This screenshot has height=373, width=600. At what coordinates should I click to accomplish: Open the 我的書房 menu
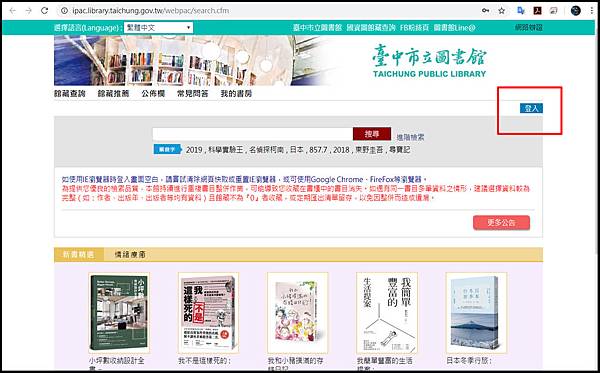(x=236, y=93)
